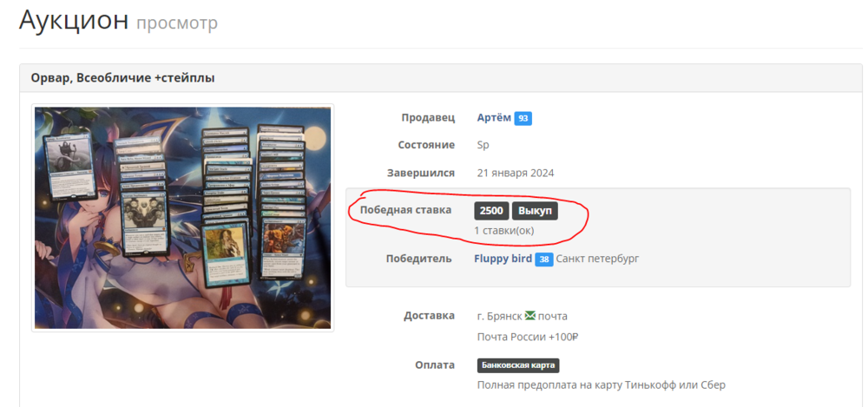
Task: Click the end date 21 января 2024
Action: coord(516,173)
